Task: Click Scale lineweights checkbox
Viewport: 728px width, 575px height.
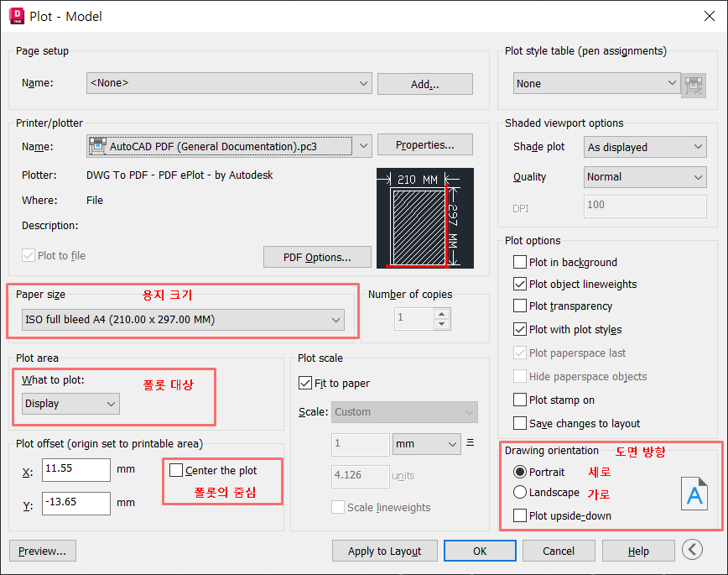Action: 337,507
